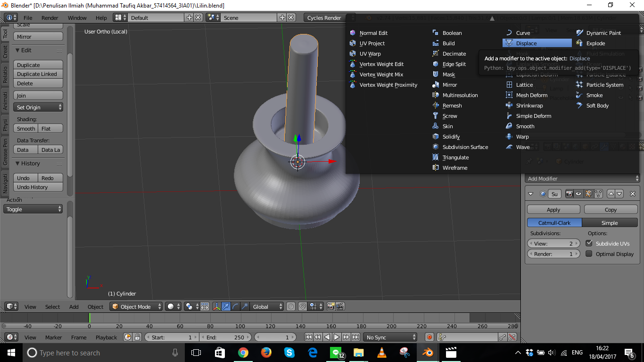This screenshot has width=644, height=362.
Task: Click the Undo History button
Action: pos(38,187)
